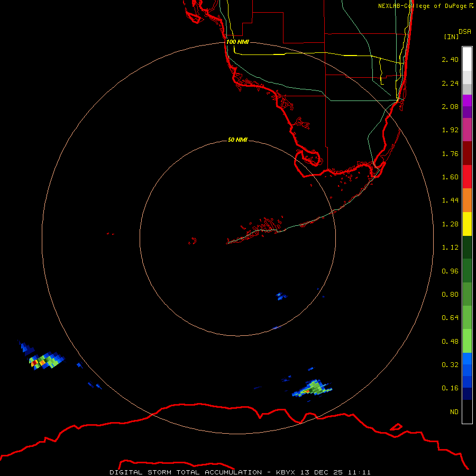Click the 2.08 legend value
476x476 pixels.
click(x=450, y=106)
